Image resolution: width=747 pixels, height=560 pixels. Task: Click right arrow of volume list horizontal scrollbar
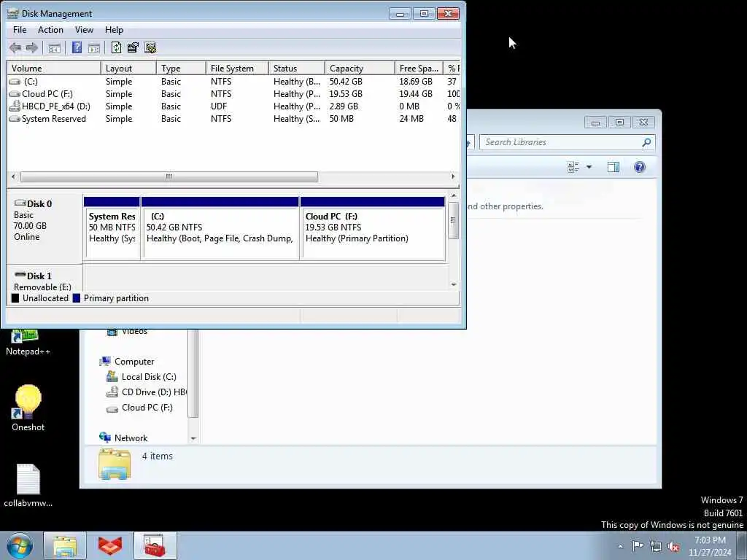453,176
